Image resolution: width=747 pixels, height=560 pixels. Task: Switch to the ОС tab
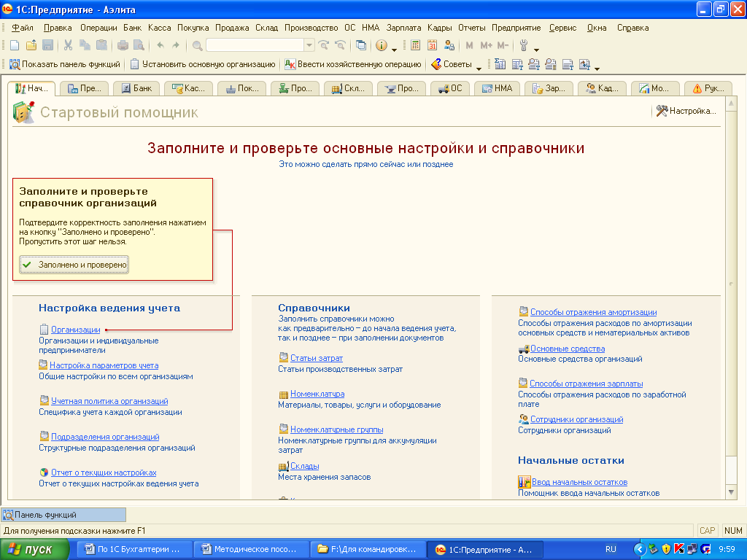[450, 88]
